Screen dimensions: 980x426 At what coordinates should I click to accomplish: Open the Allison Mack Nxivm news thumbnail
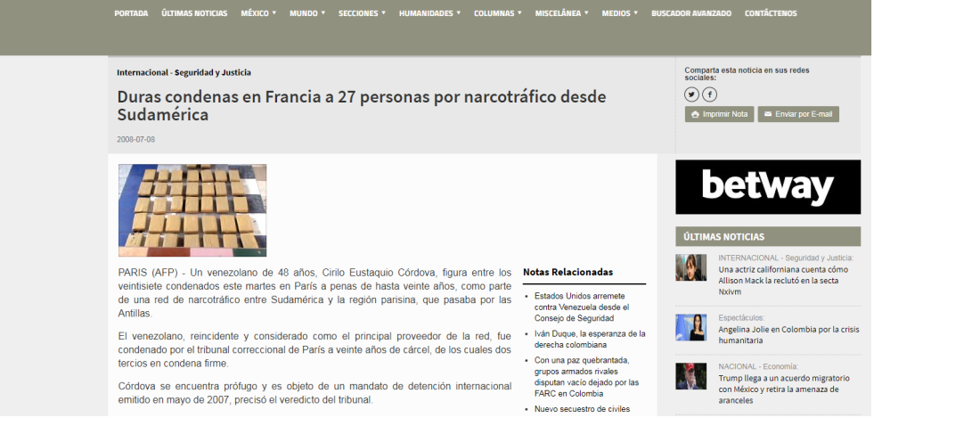pos(690,267)
